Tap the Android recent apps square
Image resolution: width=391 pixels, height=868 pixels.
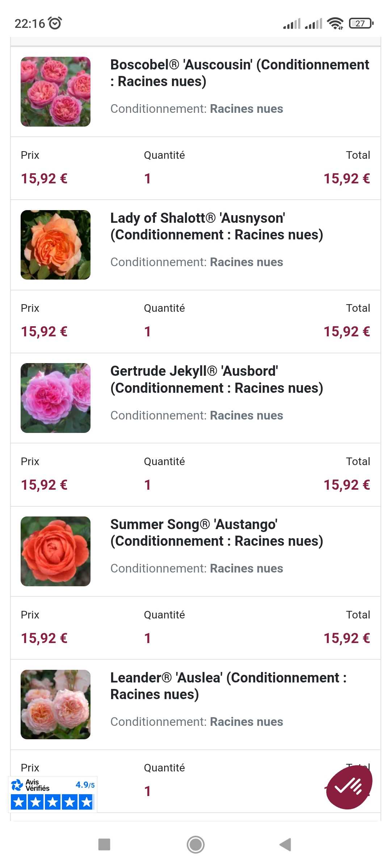coord(104,845)
